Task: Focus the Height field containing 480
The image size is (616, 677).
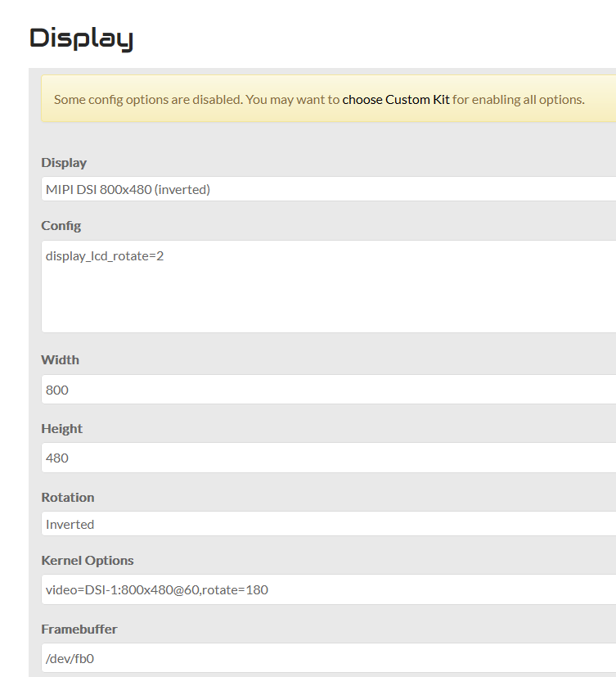Action: 327,458
